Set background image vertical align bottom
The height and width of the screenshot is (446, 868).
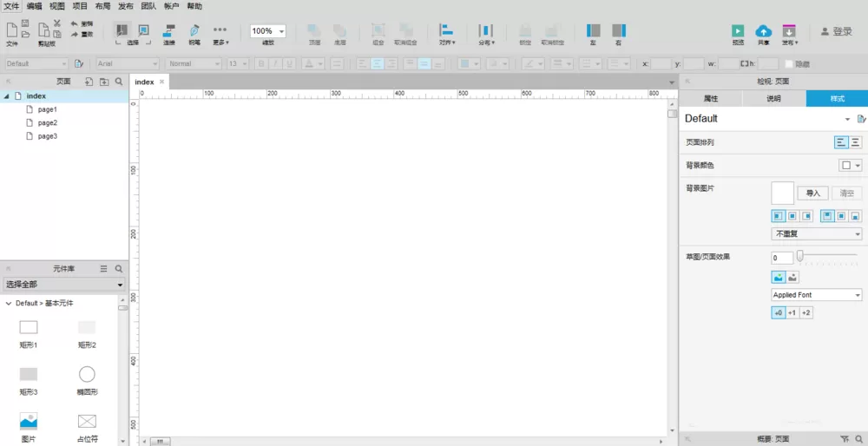855,216
